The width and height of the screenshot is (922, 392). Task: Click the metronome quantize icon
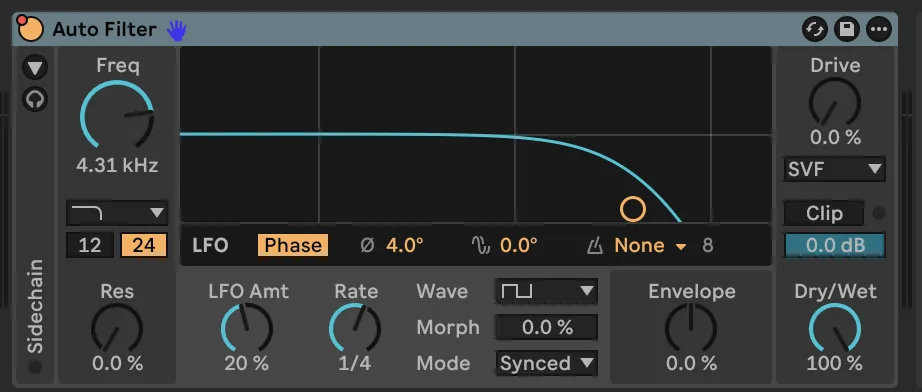(x=594, y=246)
